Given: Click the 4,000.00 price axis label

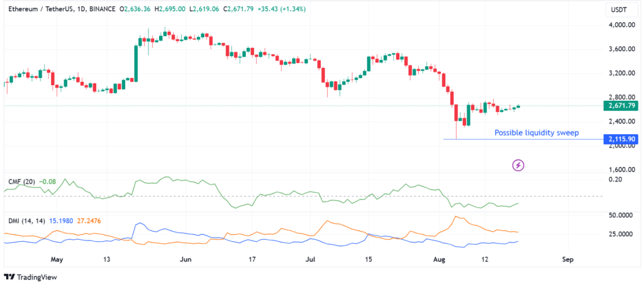Looking at the screenshot, I should coord(623,25).
